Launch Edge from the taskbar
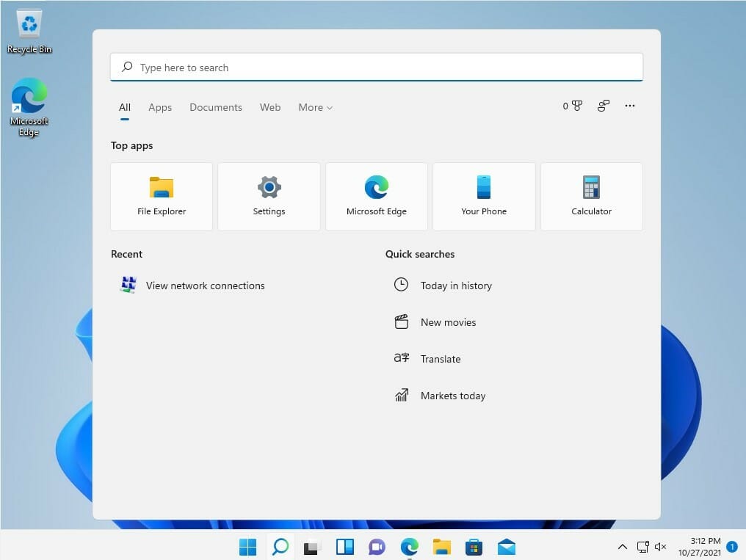This screenshot has width=746, height=560. 409,547
